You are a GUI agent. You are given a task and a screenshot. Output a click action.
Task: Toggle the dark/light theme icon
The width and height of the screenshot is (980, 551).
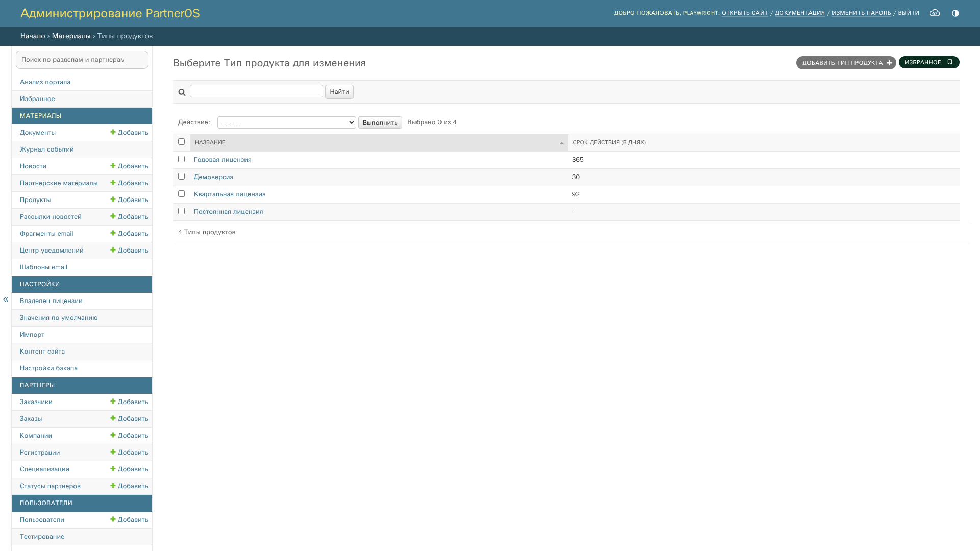(955, 13)
